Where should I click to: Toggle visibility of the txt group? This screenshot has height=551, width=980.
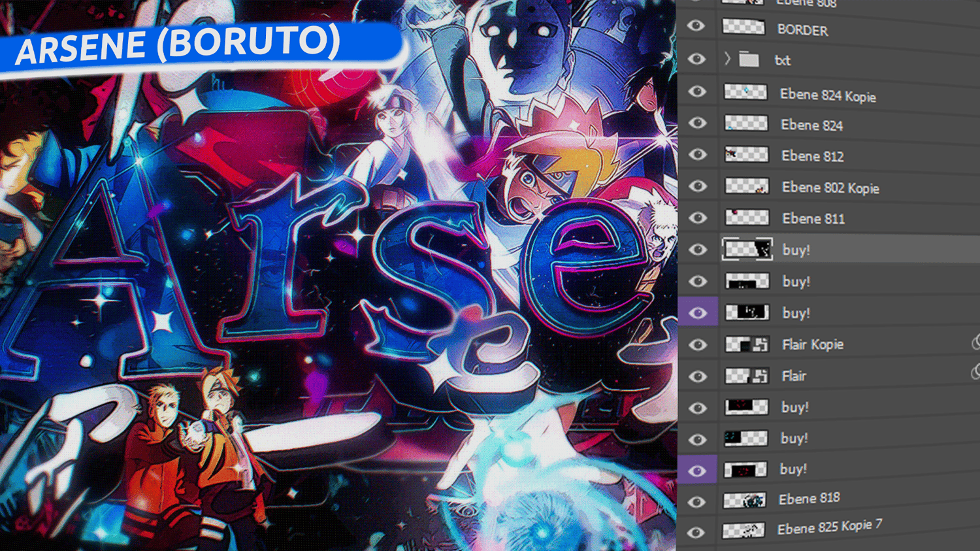coord(696,59)
